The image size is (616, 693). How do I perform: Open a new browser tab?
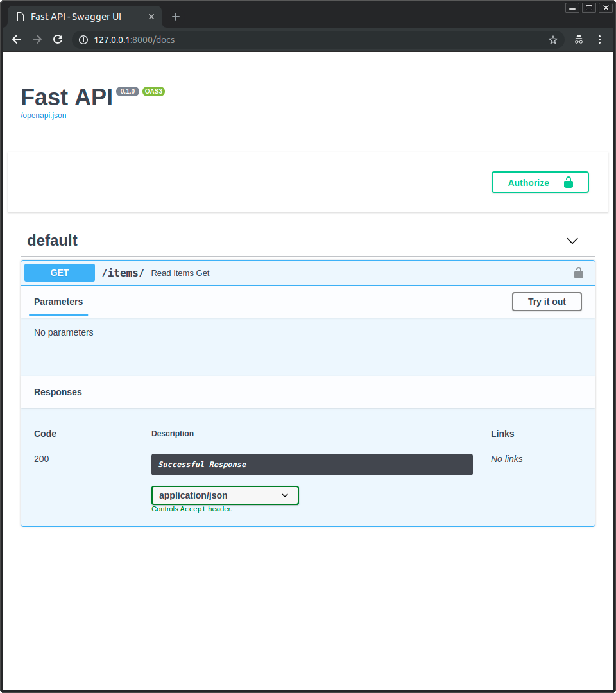click(x=176, y=17)
